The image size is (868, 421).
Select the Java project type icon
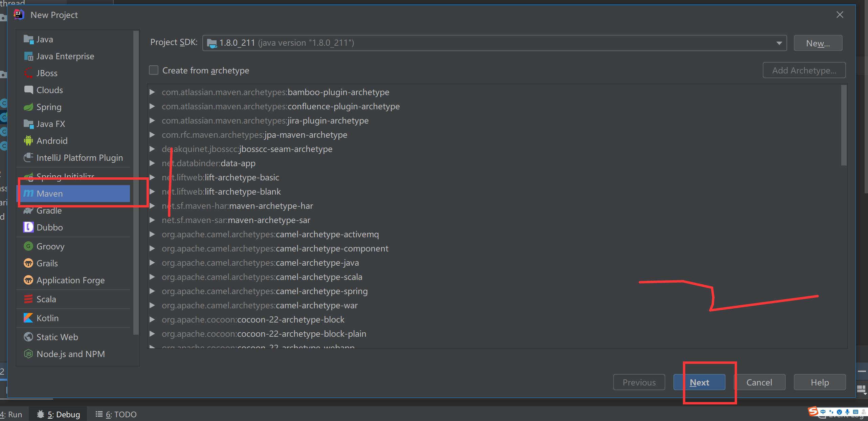point(28,39)
